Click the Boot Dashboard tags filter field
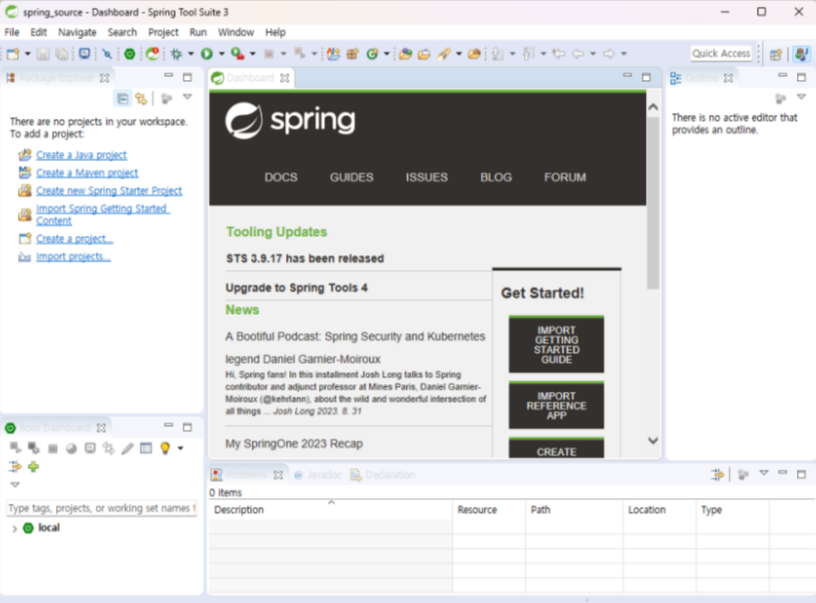This screenshot has height=603, width=816. 102,508
